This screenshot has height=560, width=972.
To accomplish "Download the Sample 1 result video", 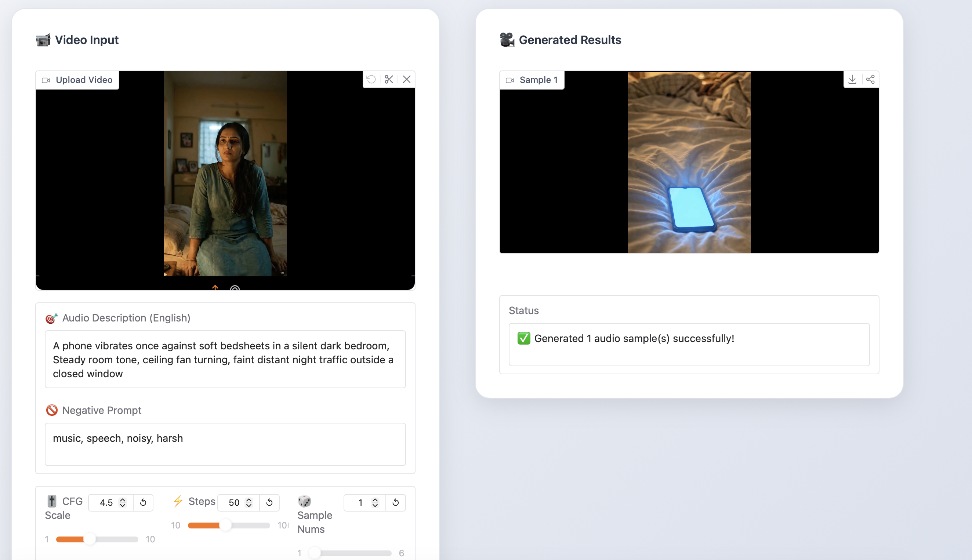I will pyautogui.click(x=852, y=79).
